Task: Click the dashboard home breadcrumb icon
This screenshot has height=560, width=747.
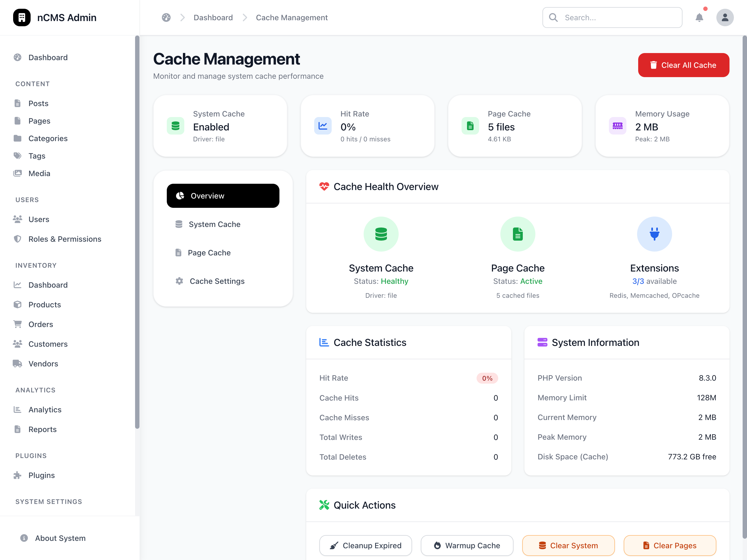Action: click(166, 17)
